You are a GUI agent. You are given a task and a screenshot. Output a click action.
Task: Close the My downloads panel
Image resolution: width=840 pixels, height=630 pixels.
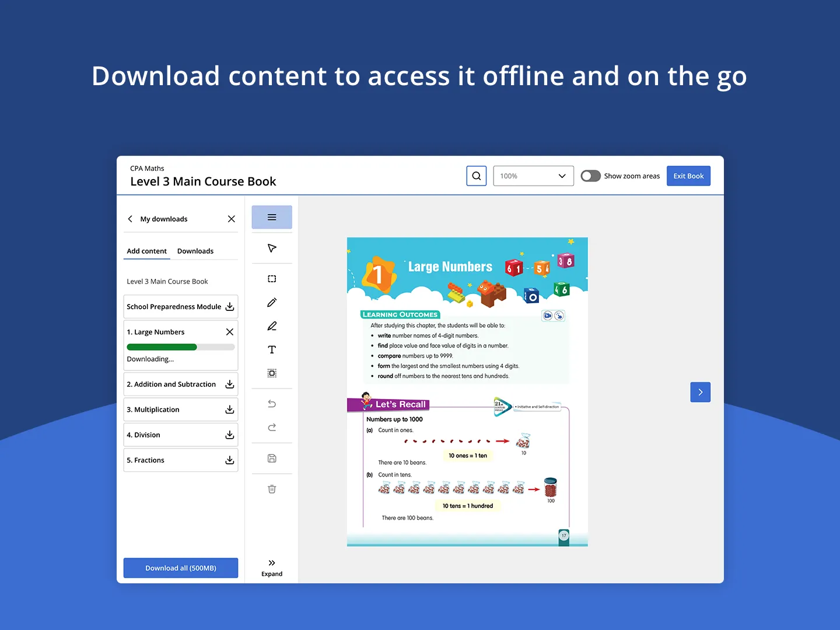[x=232, y=219]
